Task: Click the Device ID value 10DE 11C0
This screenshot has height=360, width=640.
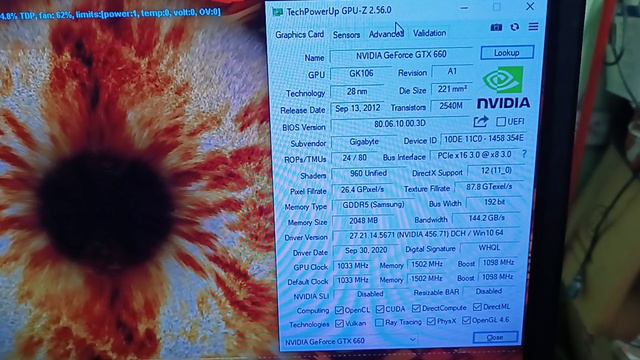Action: pos(484,139)
